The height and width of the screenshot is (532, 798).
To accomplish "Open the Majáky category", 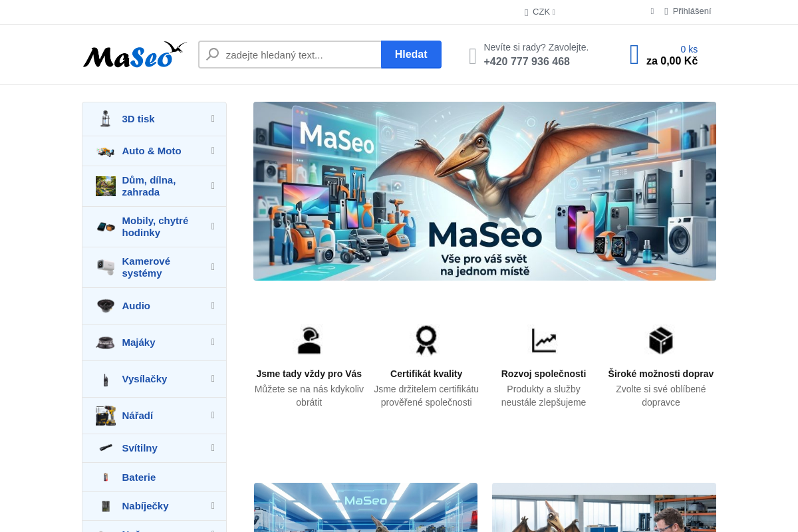I will click(154, 342).
